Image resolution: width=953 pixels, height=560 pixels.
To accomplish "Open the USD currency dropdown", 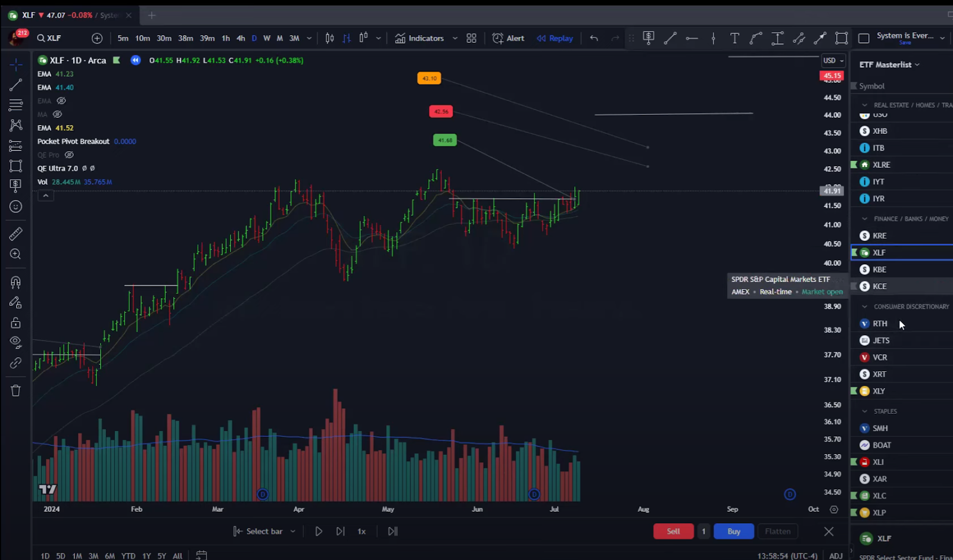I will (x=833, y=60).
